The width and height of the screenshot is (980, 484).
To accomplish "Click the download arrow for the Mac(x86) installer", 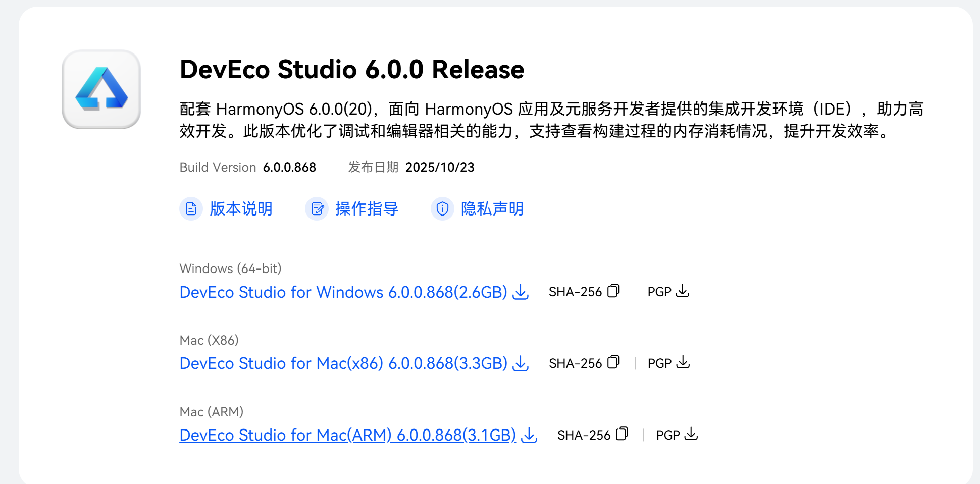I will tap(521, 363).
